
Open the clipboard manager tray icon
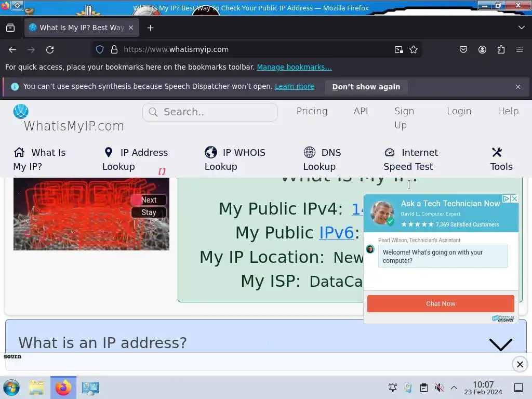point(424,388)
